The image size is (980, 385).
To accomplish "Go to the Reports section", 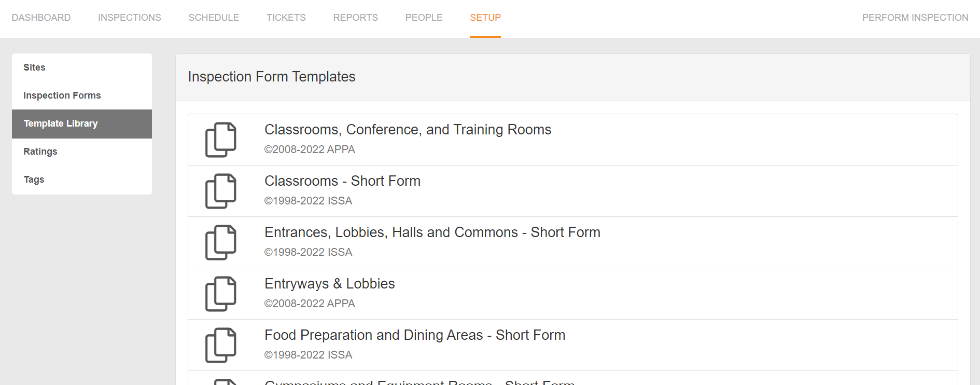I will point(355,17).
